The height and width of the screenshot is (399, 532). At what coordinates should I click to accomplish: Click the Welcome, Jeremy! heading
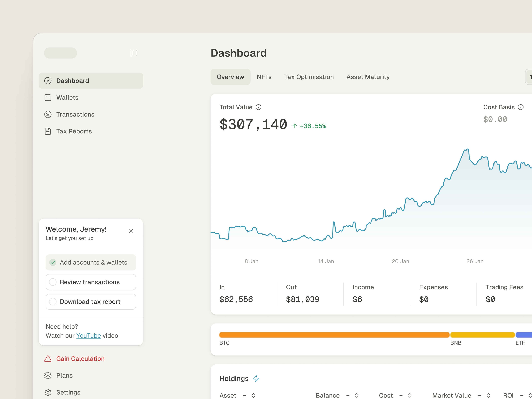point(76,229)
